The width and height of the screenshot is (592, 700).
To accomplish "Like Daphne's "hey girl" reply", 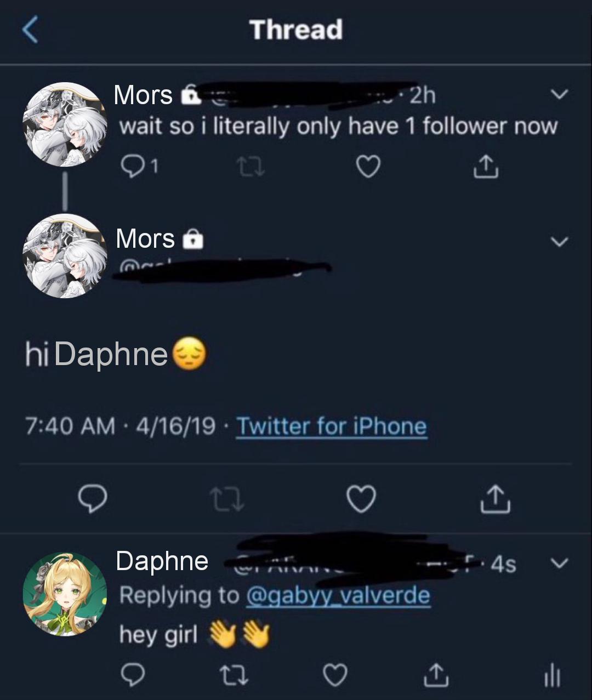I will click(x=335, y=675).
